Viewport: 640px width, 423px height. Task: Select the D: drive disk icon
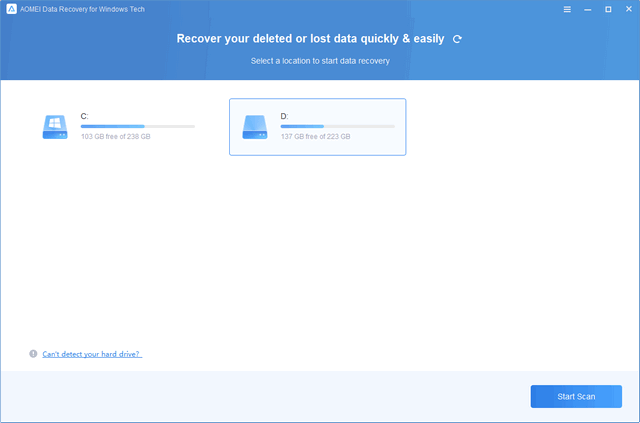pos(255,127)
